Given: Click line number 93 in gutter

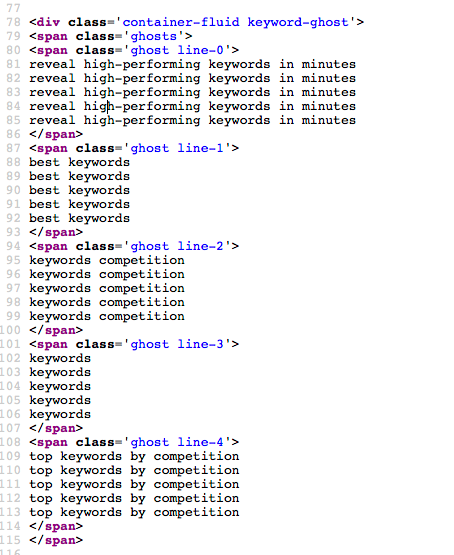Looking at the screenshot, I should (x=13, y=232).
